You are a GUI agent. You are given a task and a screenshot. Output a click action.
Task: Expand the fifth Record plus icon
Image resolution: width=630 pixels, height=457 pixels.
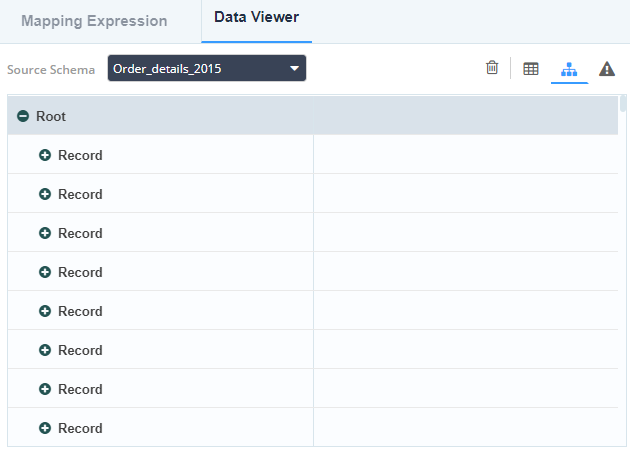tap(45, 311)
